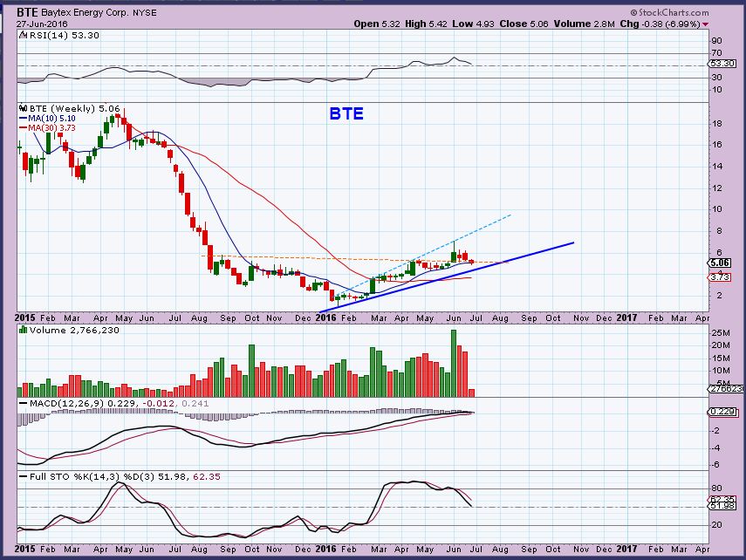Viewport: 746px width, 560px height.
Task: Click the MA(30) 3.73 legend entry
Action: 47,128
